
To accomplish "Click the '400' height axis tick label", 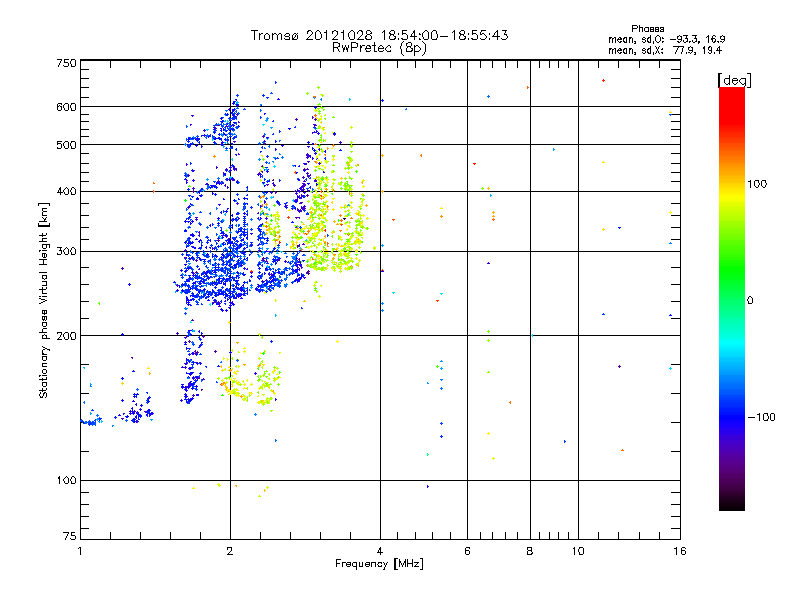I will point(67,191).
